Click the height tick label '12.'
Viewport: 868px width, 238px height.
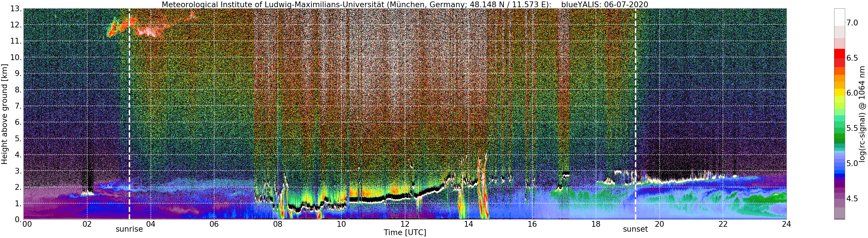click(16, 25)
